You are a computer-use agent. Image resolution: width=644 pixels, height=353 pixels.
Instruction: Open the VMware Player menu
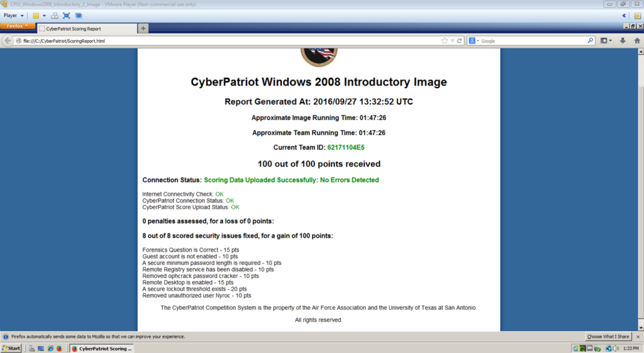(x=13, y=16)
